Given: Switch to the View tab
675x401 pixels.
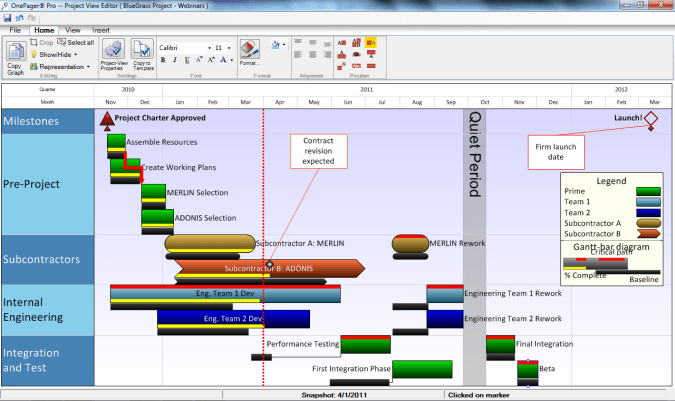Looking at the screenshot, I should [73, 30].
